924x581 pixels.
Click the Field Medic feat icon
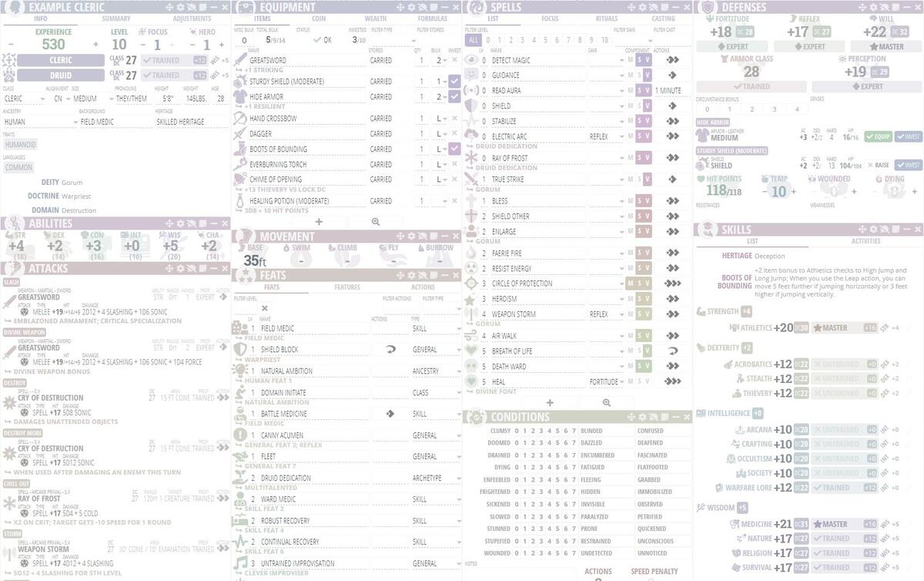[x=239, y=328]
